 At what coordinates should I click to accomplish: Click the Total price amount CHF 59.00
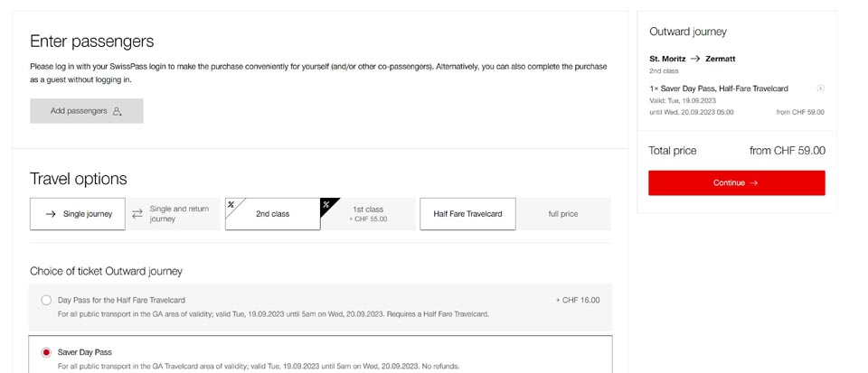788,150
